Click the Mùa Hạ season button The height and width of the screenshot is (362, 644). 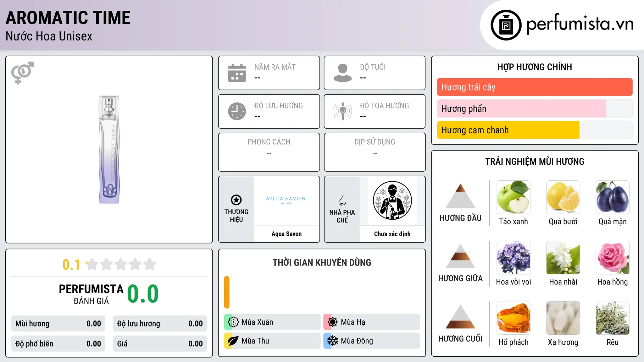coord(372,322)
